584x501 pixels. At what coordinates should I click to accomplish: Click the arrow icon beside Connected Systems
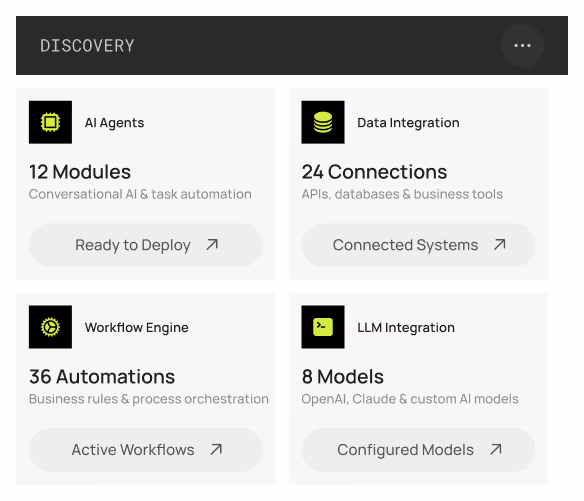coord(500,245)
